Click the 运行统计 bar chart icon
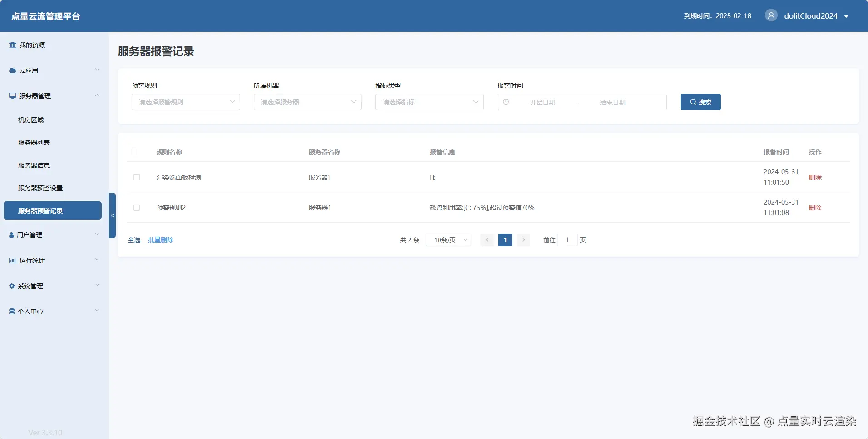This screenshot has height=439, width=868. pyautogui.click(x=13, y=260)
